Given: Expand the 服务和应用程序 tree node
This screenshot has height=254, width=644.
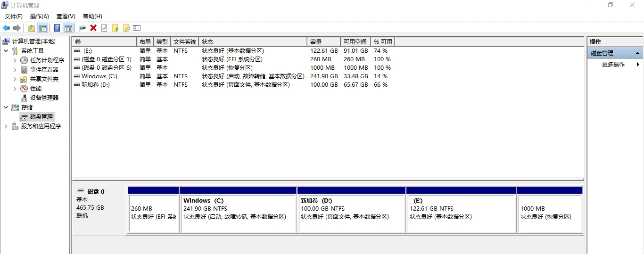Looking at the screenshot, I should 6,126.
